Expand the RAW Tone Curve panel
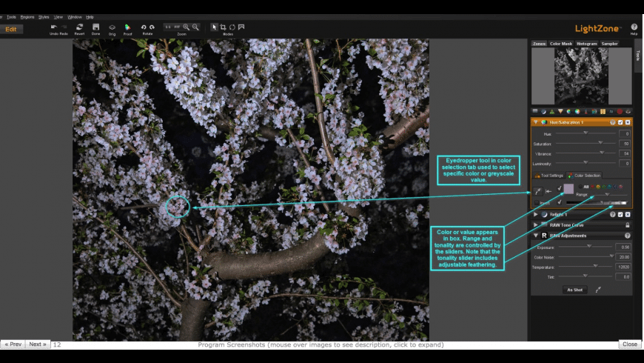 pos(535,224)
